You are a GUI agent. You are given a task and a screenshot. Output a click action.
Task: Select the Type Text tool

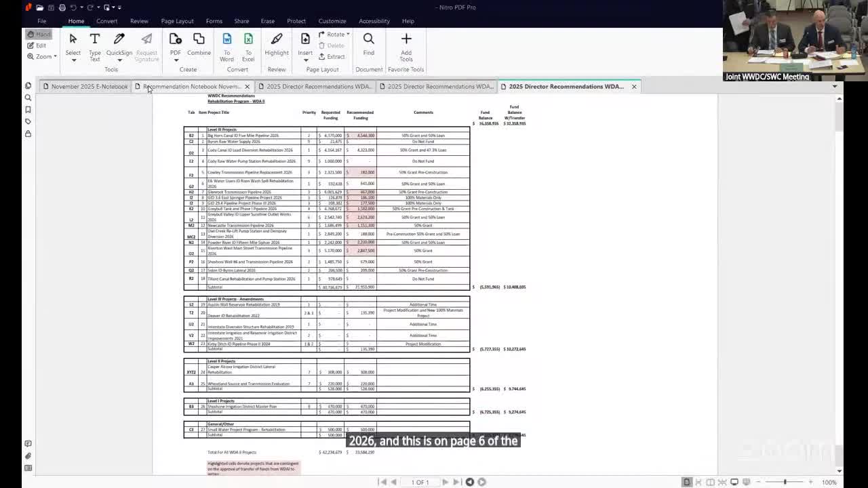tap(95, 45)
